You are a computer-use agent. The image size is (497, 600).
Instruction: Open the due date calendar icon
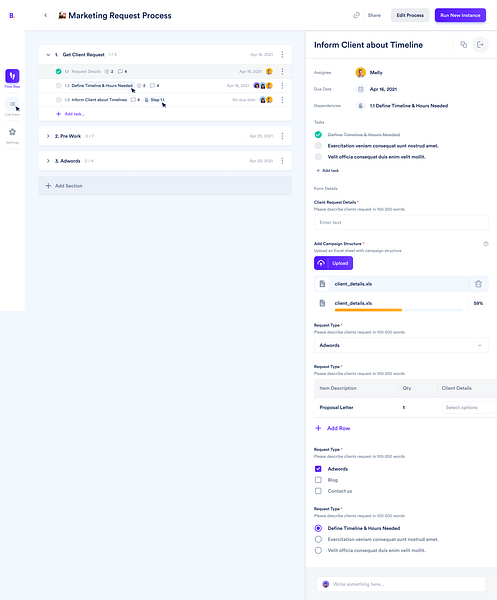[x=360, y=89]
